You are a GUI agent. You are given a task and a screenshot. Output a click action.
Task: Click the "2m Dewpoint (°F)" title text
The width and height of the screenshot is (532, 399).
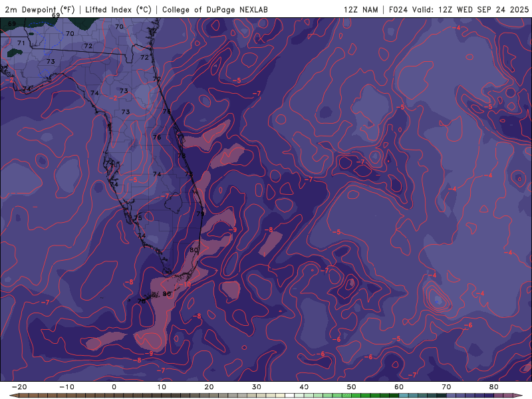click(40, 9)
